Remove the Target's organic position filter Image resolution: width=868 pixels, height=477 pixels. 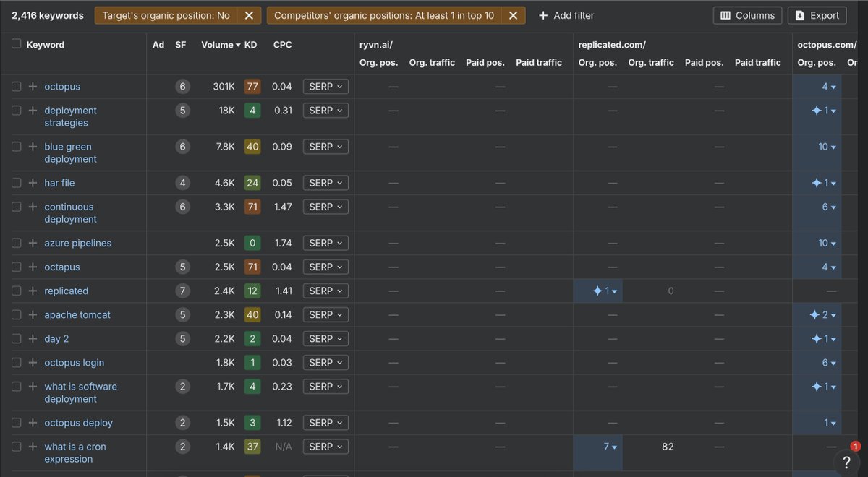[x=248, y=15]
